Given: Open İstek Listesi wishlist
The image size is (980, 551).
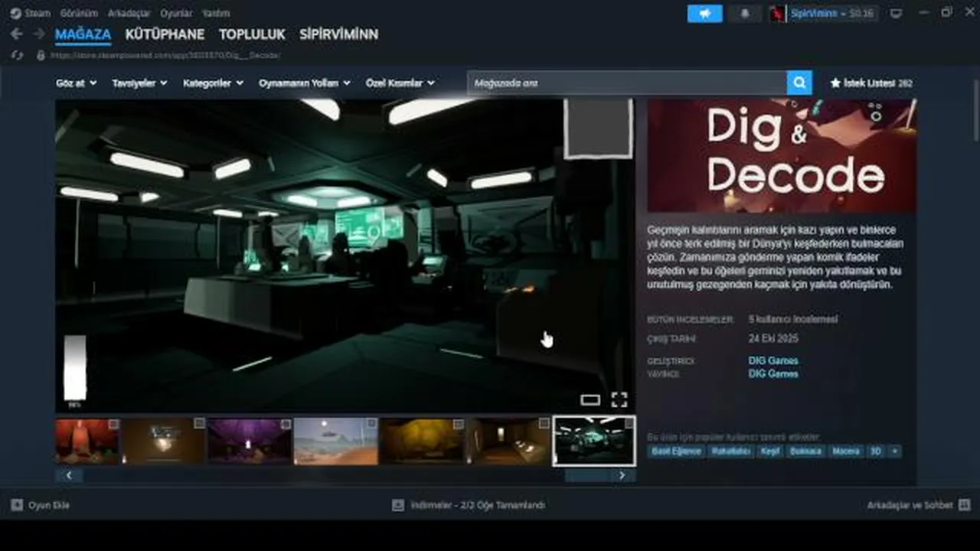Looking at the screenshot, I should click(x=871, y=83).
